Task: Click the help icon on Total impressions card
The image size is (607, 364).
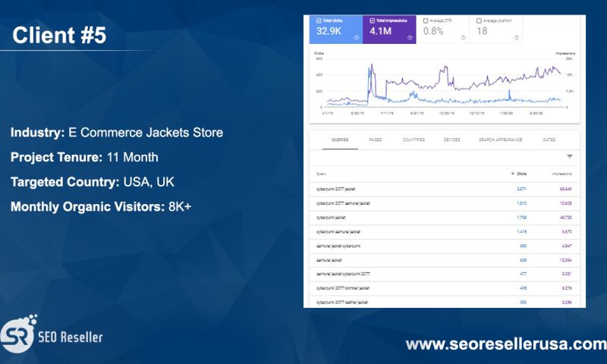Action: click(410, 37)
